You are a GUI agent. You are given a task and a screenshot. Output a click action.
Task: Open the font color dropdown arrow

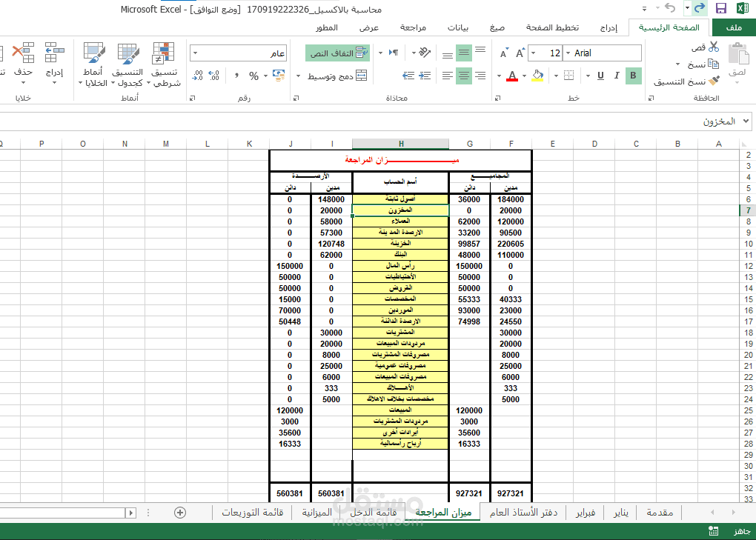click(x=499, y=76)
